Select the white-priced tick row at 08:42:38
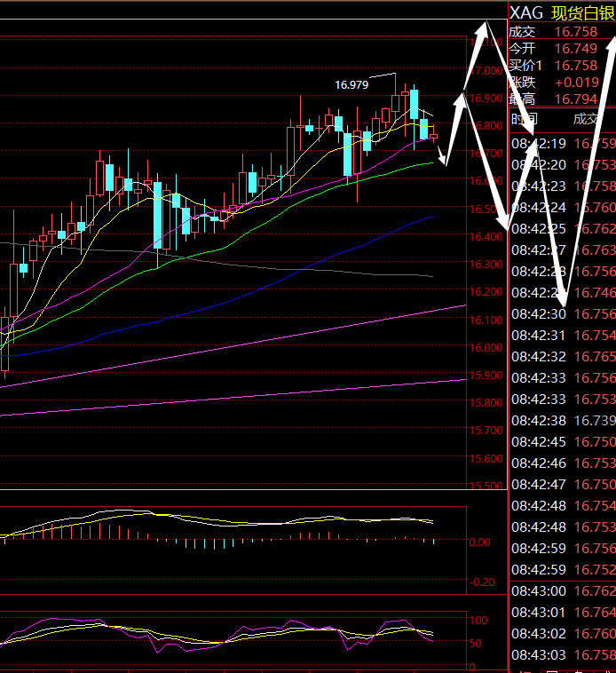 click(563, 421)
